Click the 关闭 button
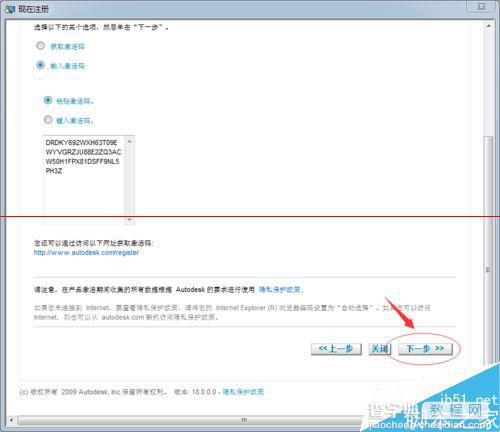 point(379,349)
